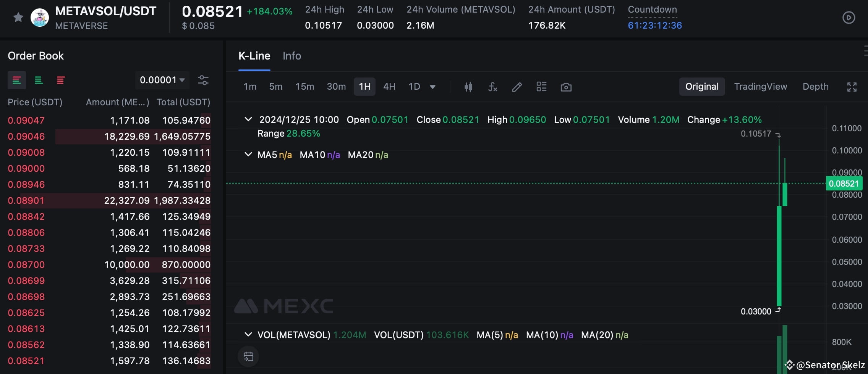Image resolution: width=868 pixels, height=374 pixels.
Task: Collapse the VOL(METAVSOL) indicator legend
Action: 248,335
